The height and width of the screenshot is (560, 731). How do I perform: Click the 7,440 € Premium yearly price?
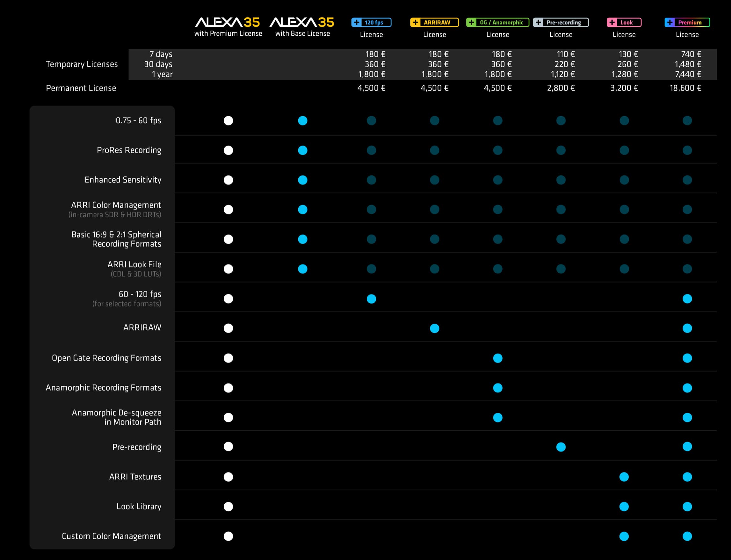click(688, 74)
